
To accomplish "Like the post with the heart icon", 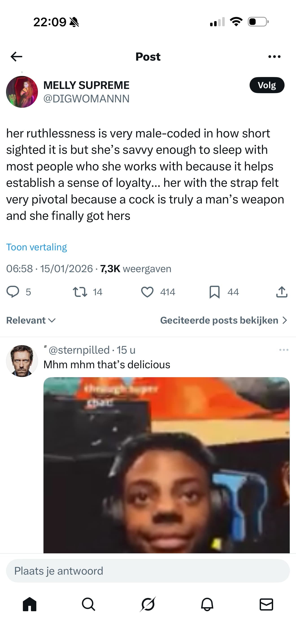I will (x=147, y=292).
